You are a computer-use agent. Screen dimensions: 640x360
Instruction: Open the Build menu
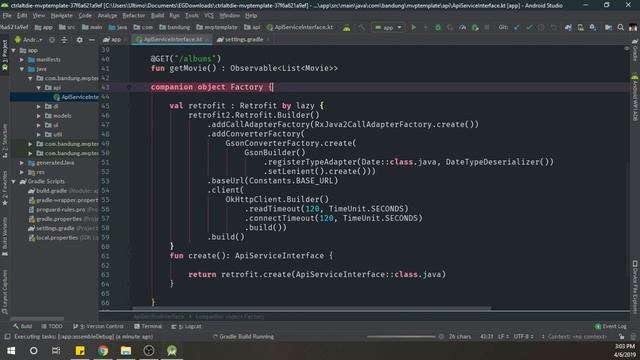click(157, 16)
